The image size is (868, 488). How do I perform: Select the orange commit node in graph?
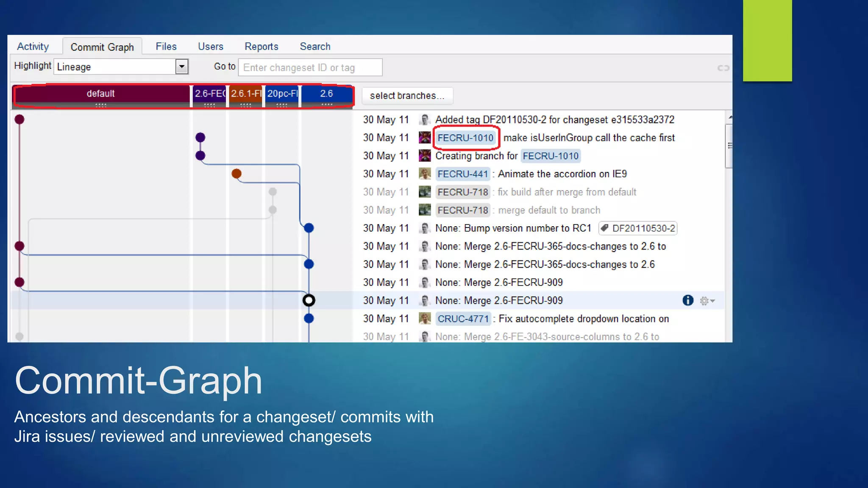coord(236,173)
